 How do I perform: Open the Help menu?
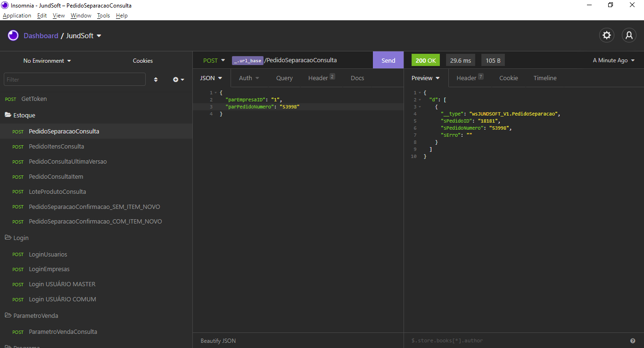(x=122, y=16)
